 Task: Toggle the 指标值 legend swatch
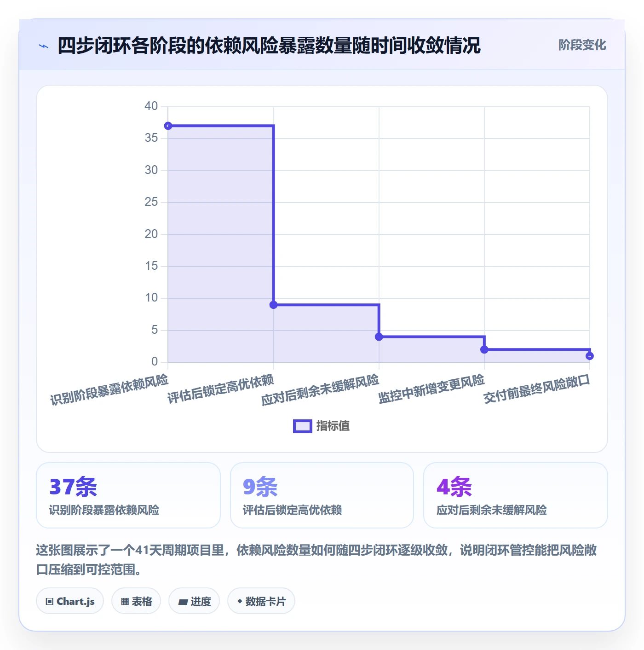coord(303,426)
